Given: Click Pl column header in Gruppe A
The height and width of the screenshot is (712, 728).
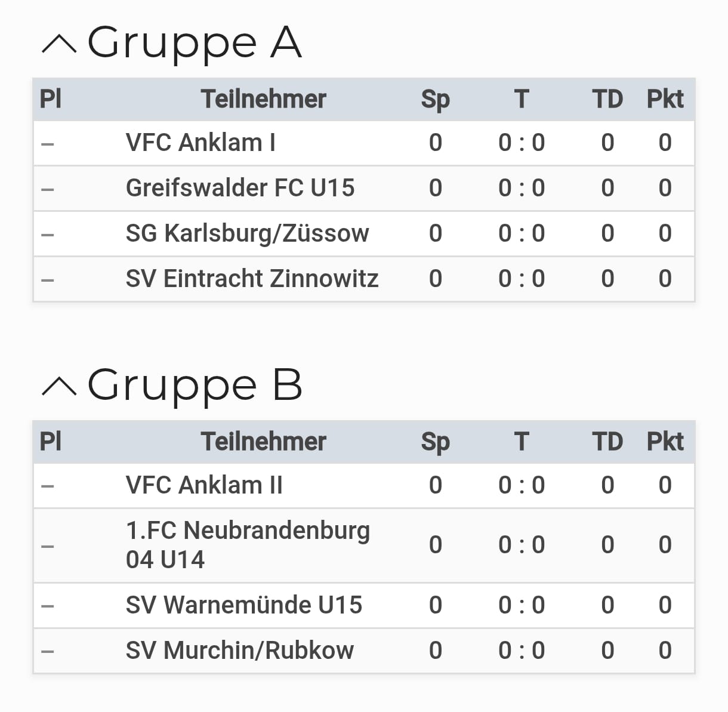Looking at the screenshot, I should click(50, 99).
